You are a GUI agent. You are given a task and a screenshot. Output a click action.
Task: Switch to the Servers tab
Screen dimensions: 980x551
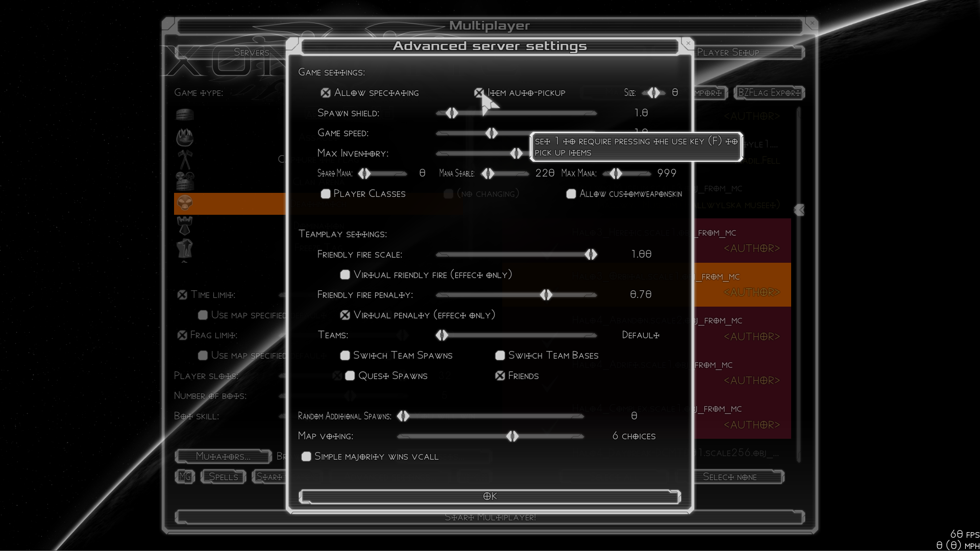pyautogui.click(x=231, y=52)
